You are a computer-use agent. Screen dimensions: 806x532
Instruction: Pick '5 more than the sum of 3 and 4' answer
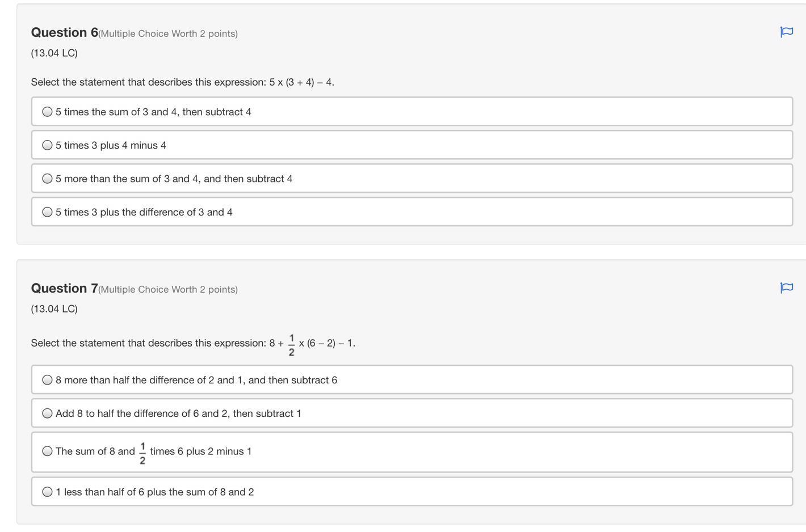48,179
